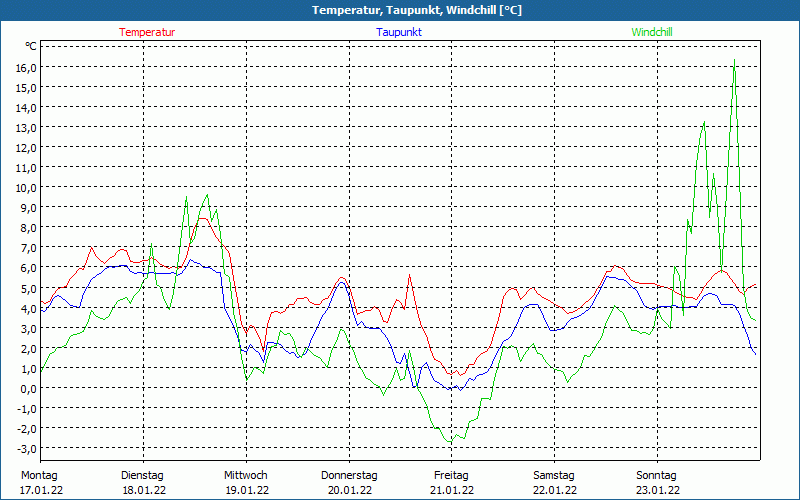The image size is (800, 500).
Task: Click the 2,0 y-axis value
Action: point(29,348)
